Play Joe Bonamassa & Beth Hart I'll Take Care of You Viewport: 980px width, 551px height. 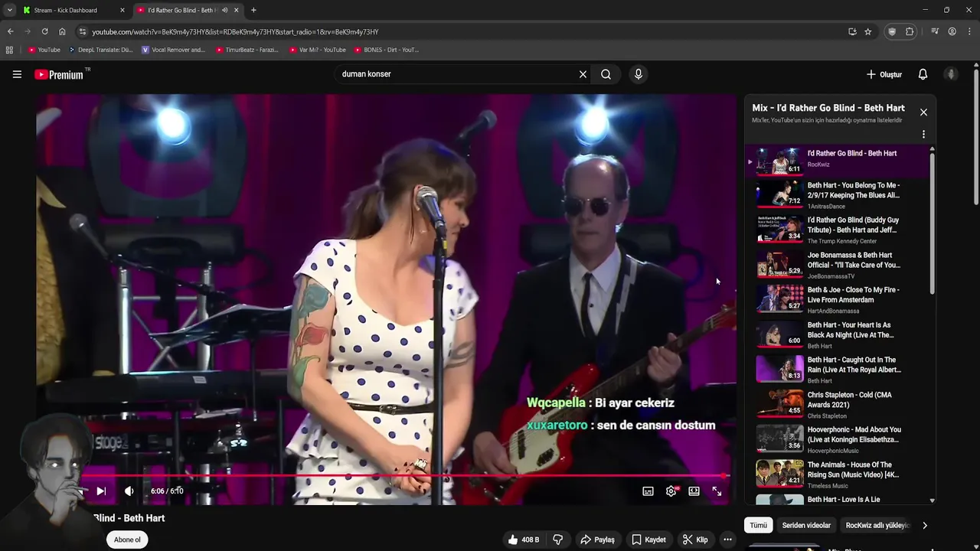837,265
